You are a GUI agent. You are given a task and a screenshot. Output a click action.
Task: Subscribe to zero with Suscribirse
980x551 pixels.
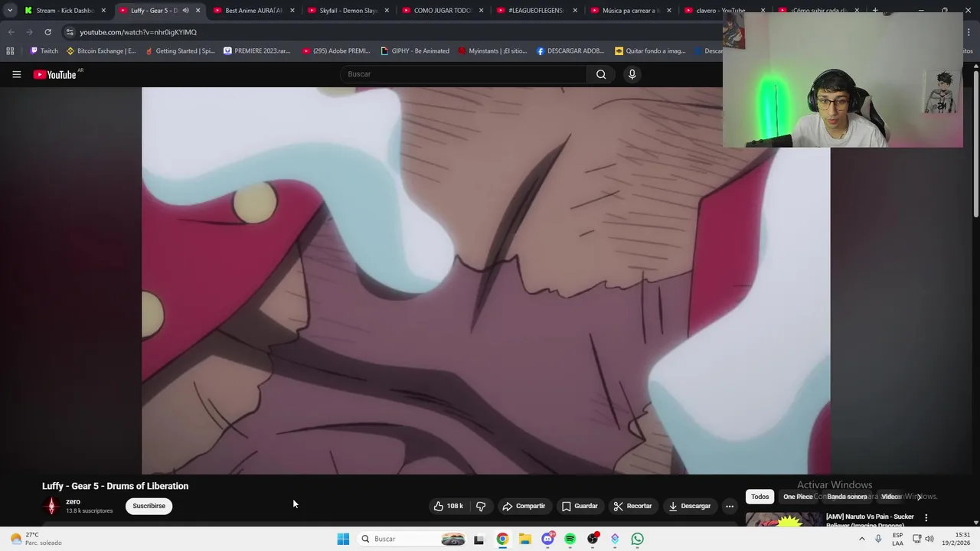[x=149, y=506]
